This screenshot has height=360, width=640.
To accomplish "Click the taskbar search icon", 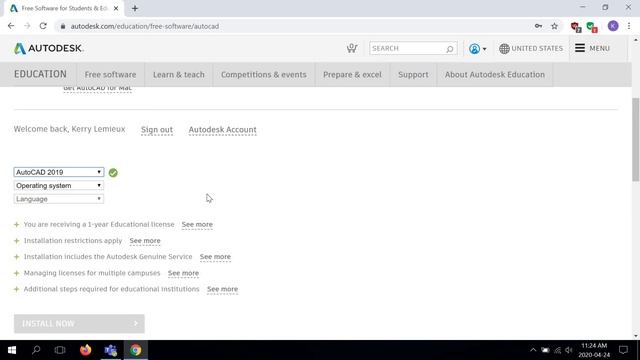I will click(x=36, y=350).
